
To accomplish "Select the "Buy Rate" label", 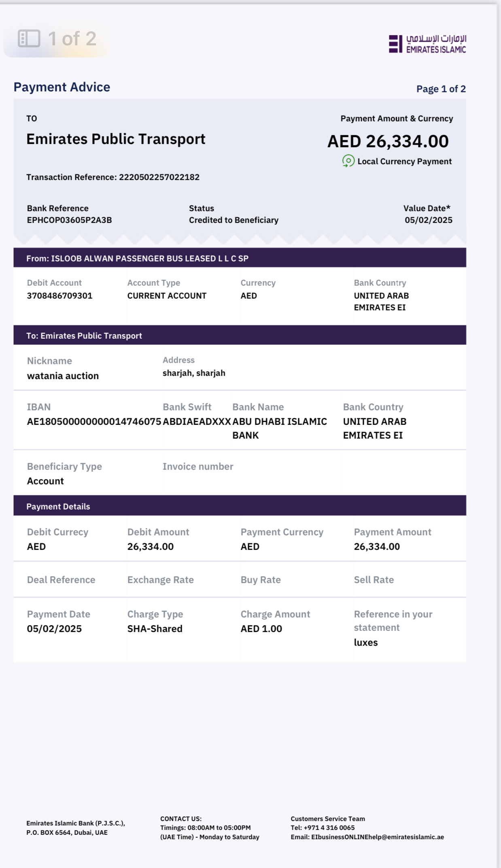I will [261, 580].
